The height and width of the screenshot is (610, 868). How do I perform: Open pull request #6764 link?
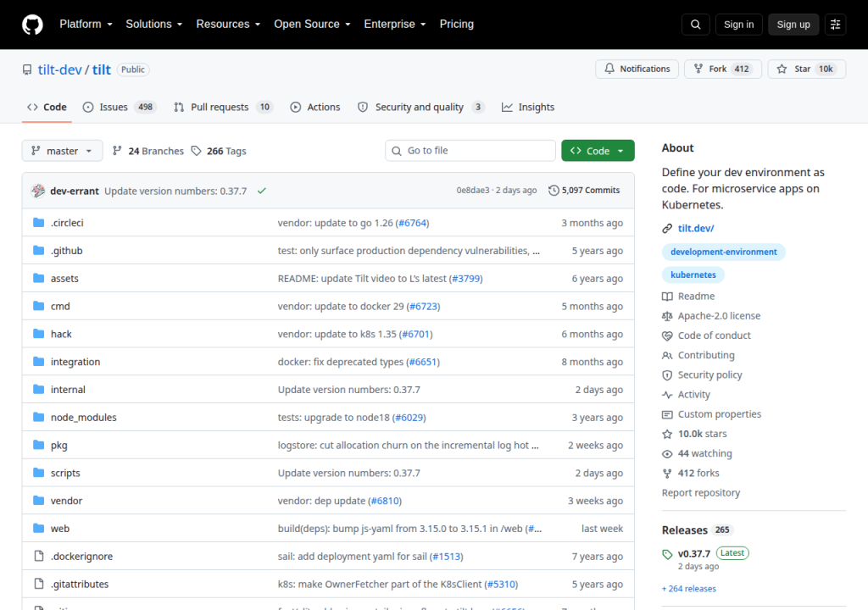tap(413, 223)
